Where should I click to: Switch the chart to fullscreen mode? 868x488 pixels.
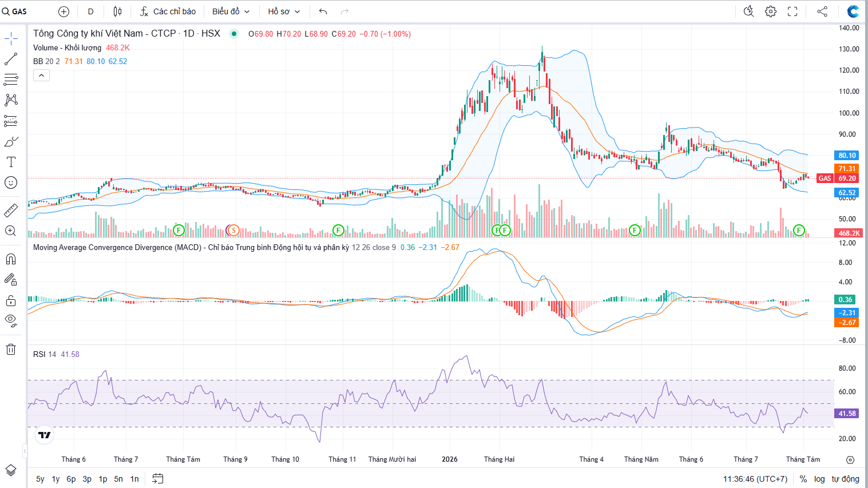point(792,11)
